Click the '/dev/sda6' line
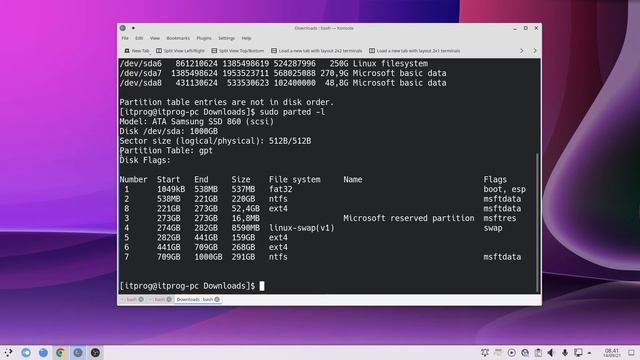 point(274,64)
